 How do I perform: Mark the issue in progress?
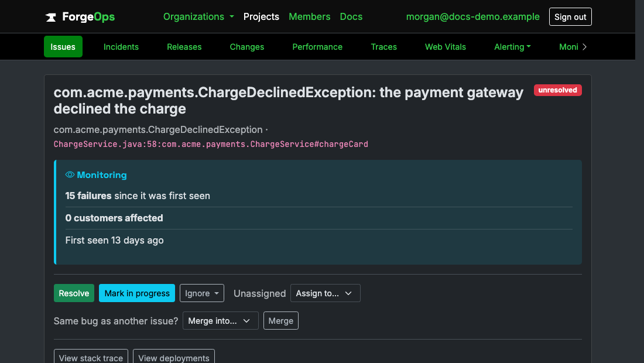[137, 293]
